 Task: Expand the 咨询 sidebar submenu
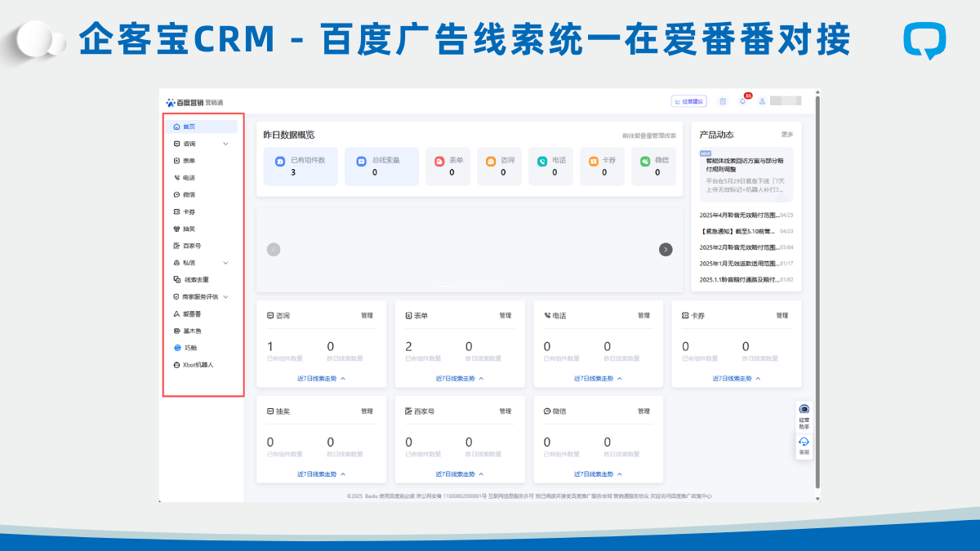click(x=225, y=144)
